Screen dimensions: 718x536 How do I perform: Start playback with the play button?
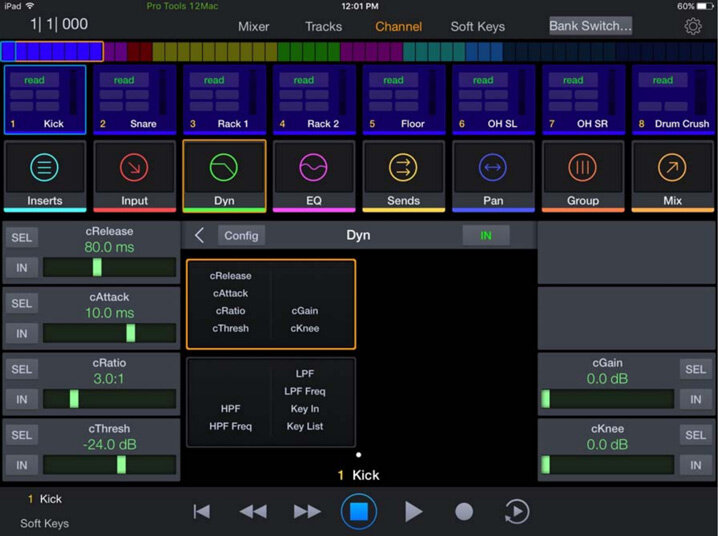pos(413,511)
